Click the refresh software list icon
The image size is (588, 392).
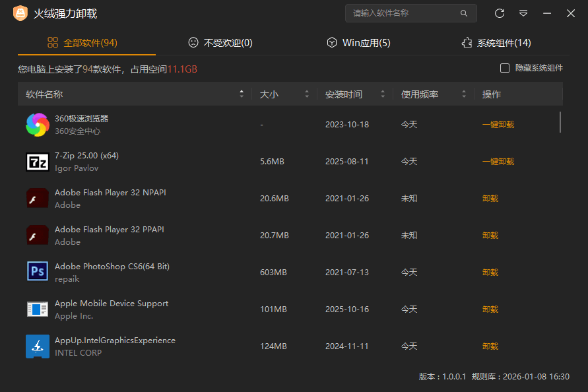click(500, 13)
